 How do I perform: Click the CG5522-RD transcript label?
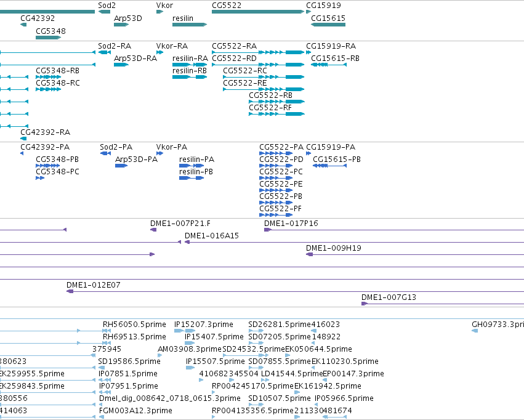click(x=234, y=58)
